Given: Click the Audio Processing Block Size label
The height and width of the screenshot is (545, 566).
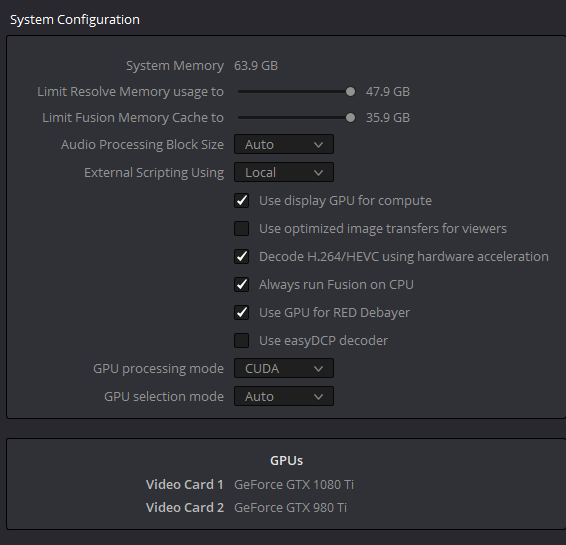Looking at the screenshot, I should pyautogui.click(x=142, y=144).
